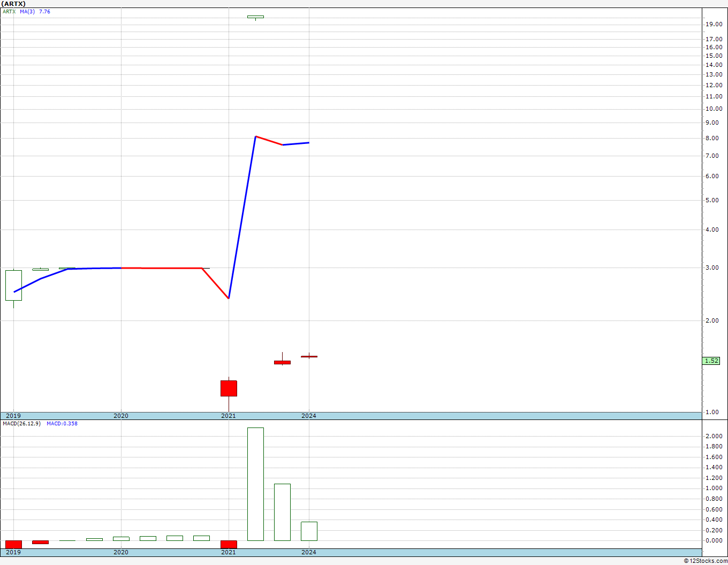
Task: Select the hollow candlestick above 19.00
Action: pos(255,17)
